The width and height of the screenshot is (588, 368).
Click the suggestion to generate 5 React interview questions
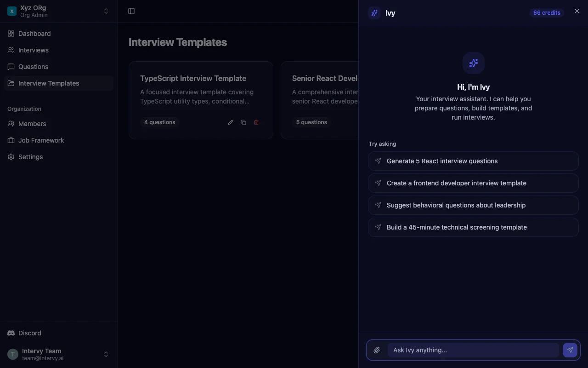point(473,161)
